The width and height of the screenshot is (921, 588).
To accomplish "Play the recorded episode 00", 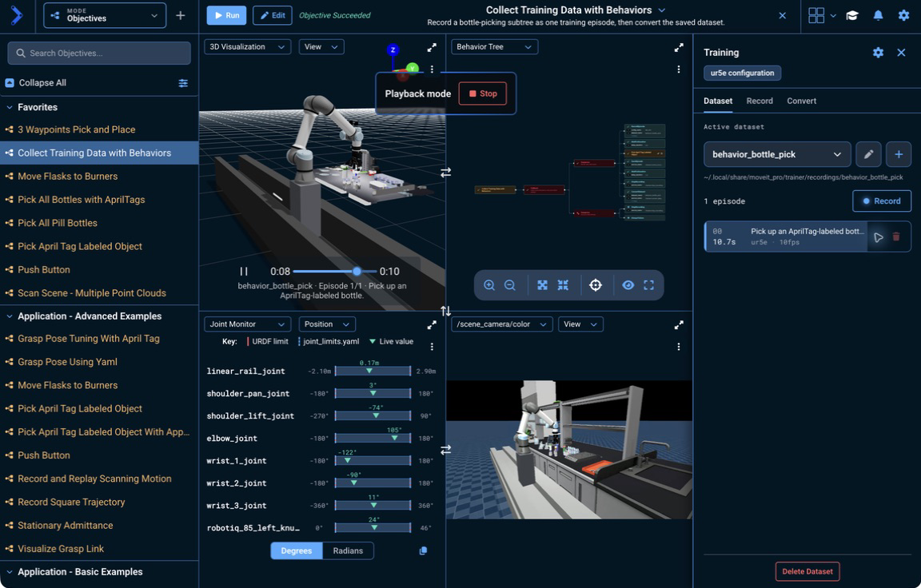I will click(x=878, y=237).
